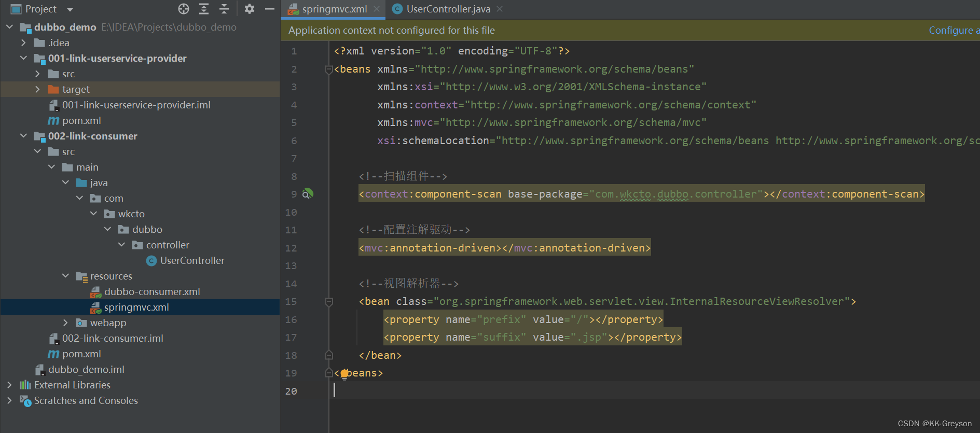This screenshot has width=980, height=433.
Task: Collapse the dubbo_demo root node
Action: 9,26
